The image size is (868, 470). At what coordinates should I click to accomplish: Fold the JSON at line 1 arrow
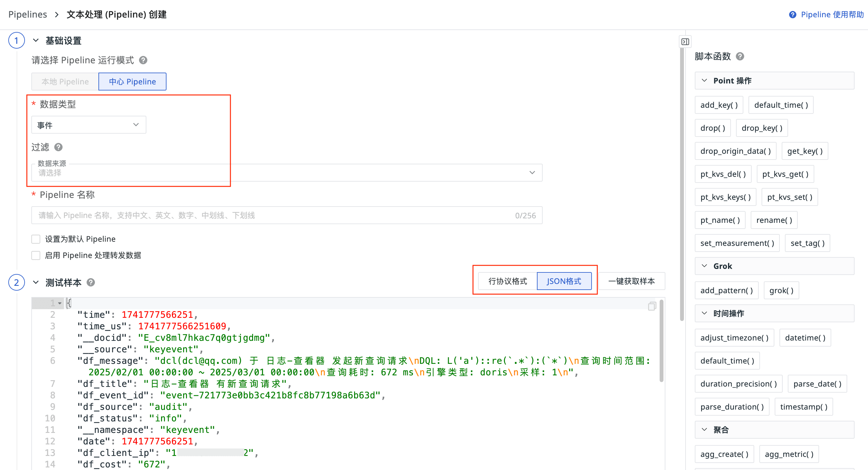(60, 303)
